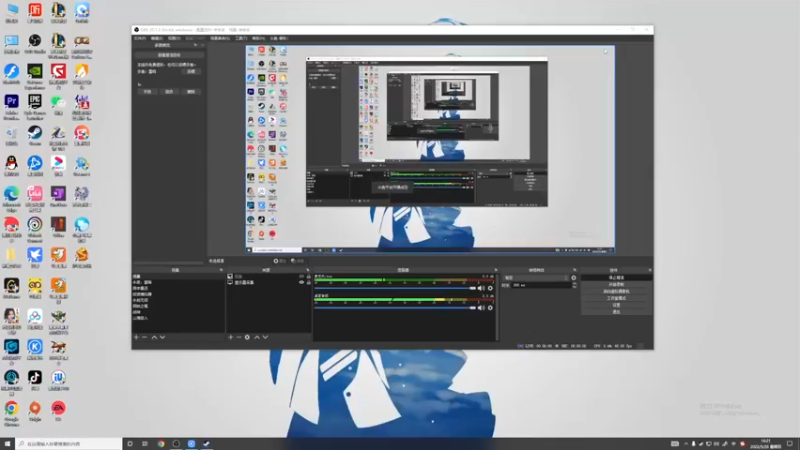Click the bottom audio track volume slider
This screenshot has width=800, height=450.
click(395, 308)
